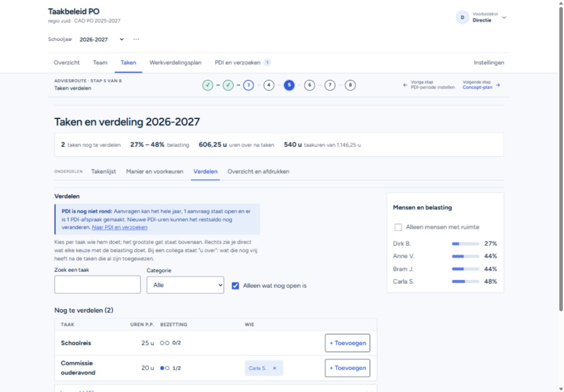Go back to "PDI-periode instellen" step
This screenshot has height=392, width=564.
pyautogui.click(x=433, y=88)
